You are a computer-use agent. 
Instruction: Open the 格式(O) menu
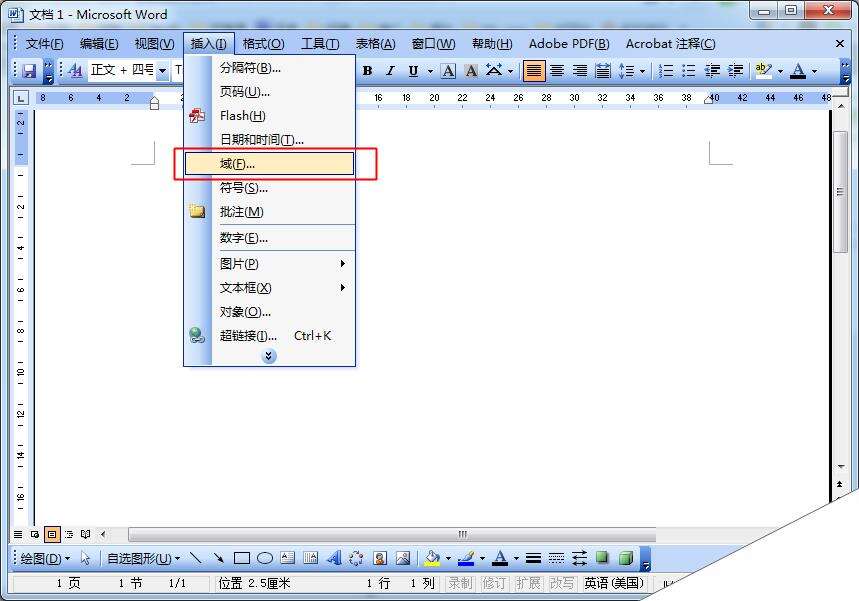tap(264, 44)
